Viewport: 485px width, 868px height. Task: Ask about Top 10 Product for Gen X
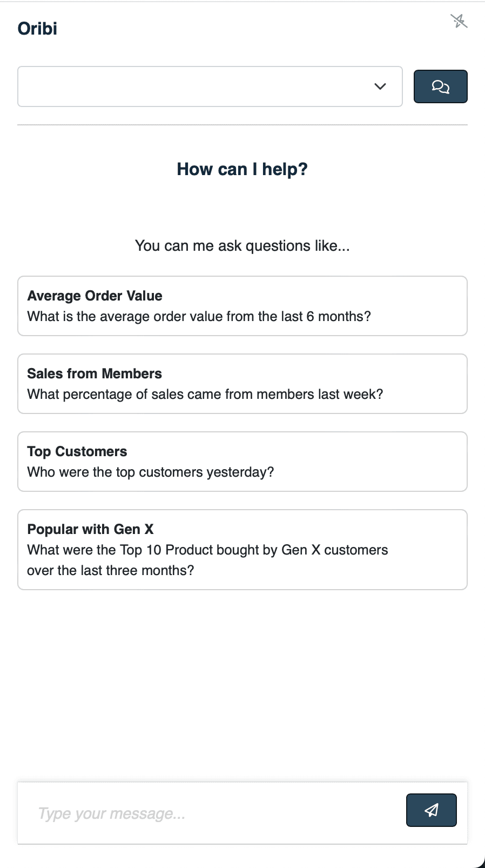(x=207, y=550)
